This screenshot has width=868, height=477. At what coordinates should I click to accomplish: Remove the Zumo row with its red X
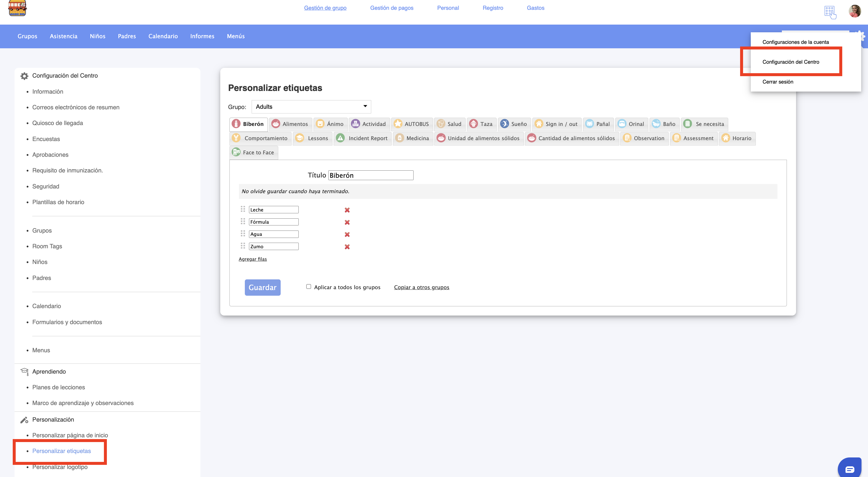(x=347, y=247)
